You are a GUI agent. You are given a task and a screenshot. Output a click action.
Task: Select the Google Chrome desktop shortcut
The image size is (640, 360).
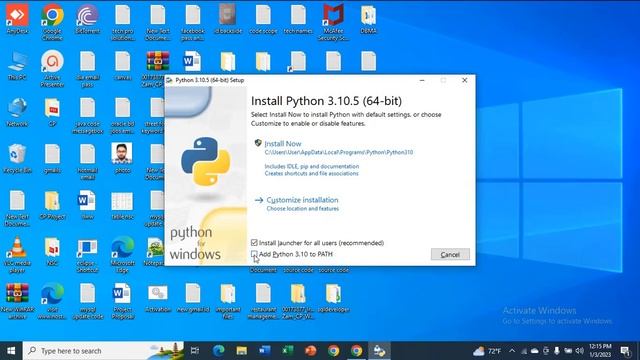52,22
